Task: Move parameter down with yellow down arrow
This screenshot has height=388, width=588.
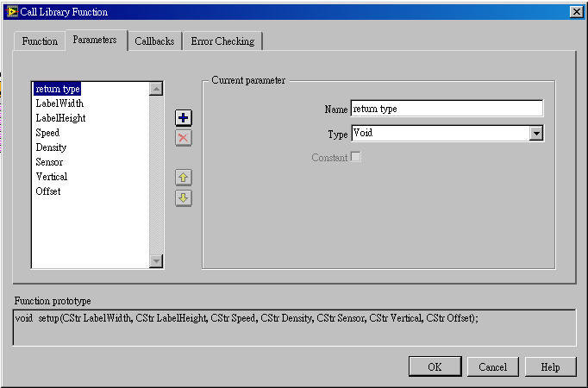Action: coord(184,198)
